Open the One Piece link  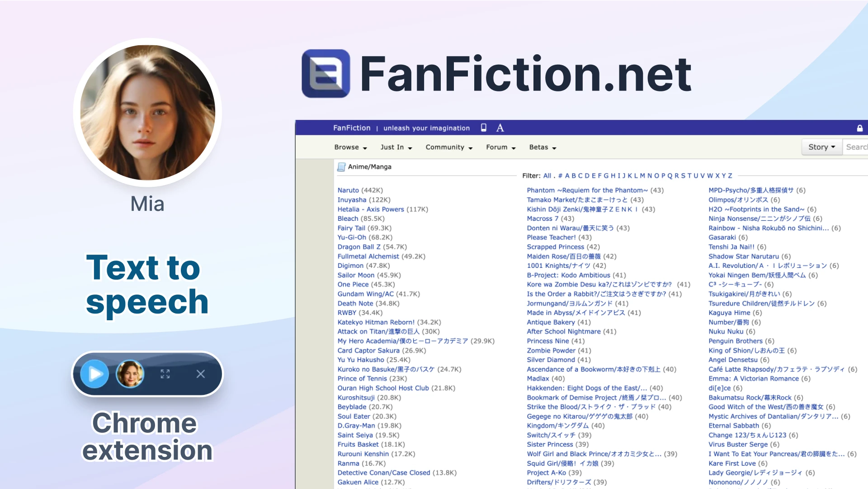(x=353, y=285)
